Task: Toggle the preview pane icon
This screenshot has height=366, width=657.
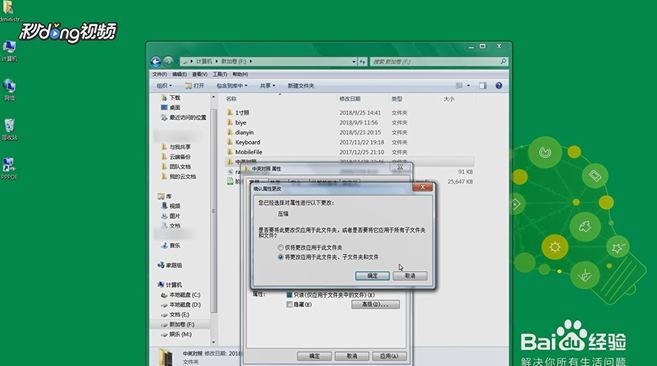Action: (483, 86)
